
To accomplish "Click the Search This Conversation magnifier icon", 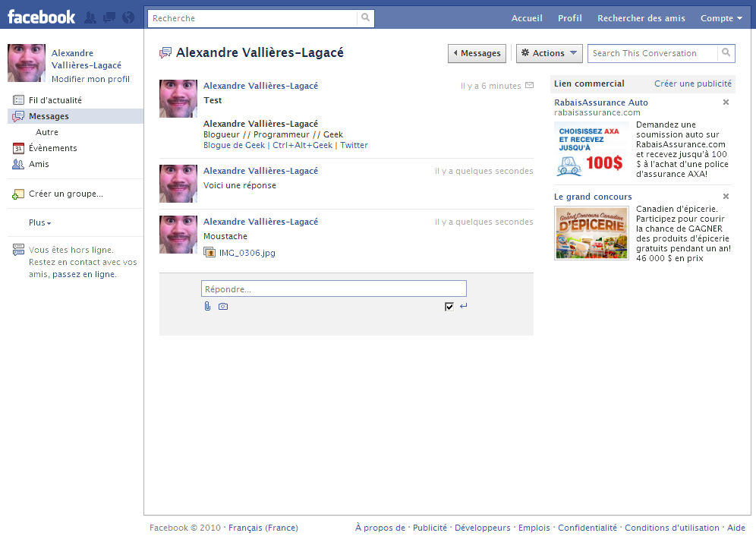I will [x=726, y=52].
